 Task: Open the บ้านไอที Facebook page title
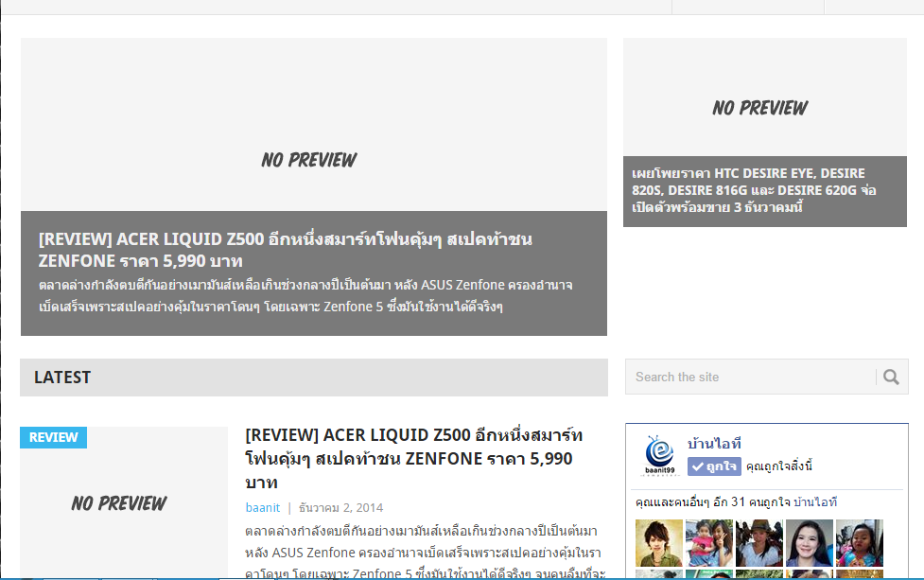(714, 444)
